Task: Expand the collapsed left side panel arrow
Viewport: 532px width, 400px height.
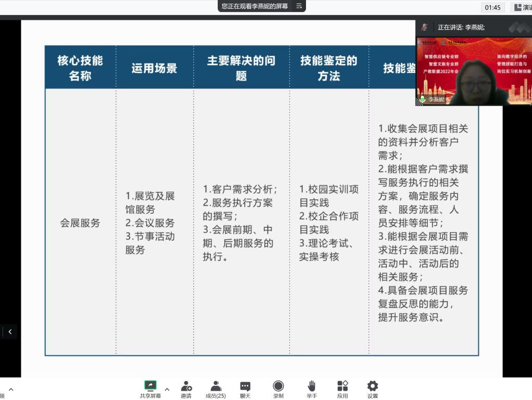Action: tap(9, 332)
